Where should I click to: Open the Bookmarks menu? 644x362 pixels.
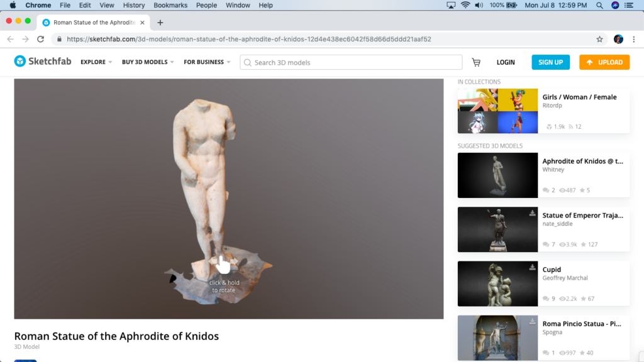[170, 5]
